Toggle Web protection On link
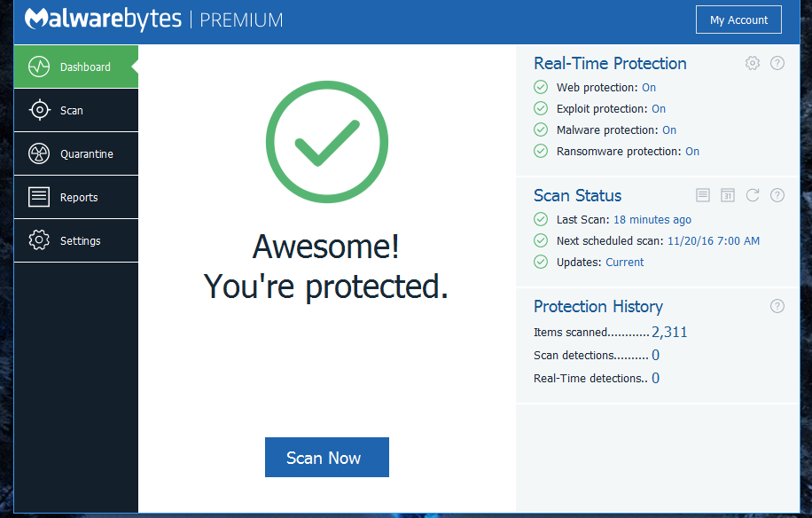This screenshot has width=812, height=518. pyautogui.click(x=649, y=88)
